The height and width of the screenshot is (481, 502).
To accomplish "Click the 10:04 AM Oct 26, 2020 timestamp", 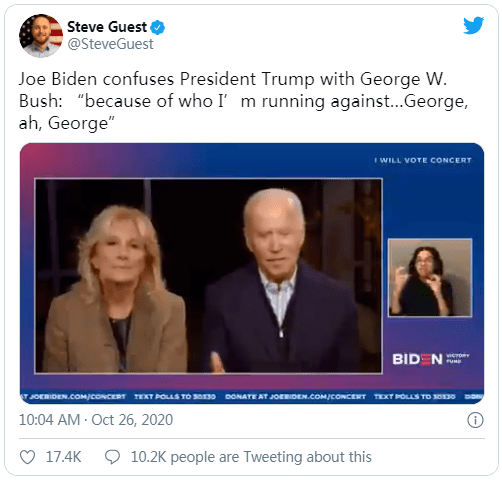I will point(96,420).
